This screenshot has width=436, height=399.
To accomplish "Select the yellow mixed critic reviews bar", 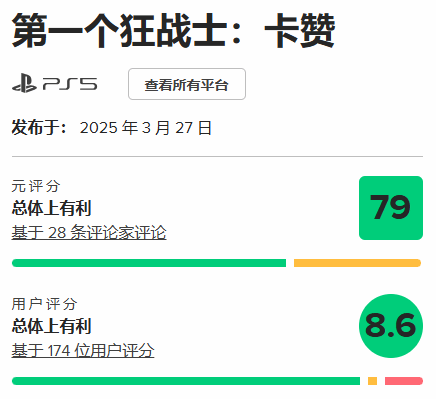I will click(357, 263).
